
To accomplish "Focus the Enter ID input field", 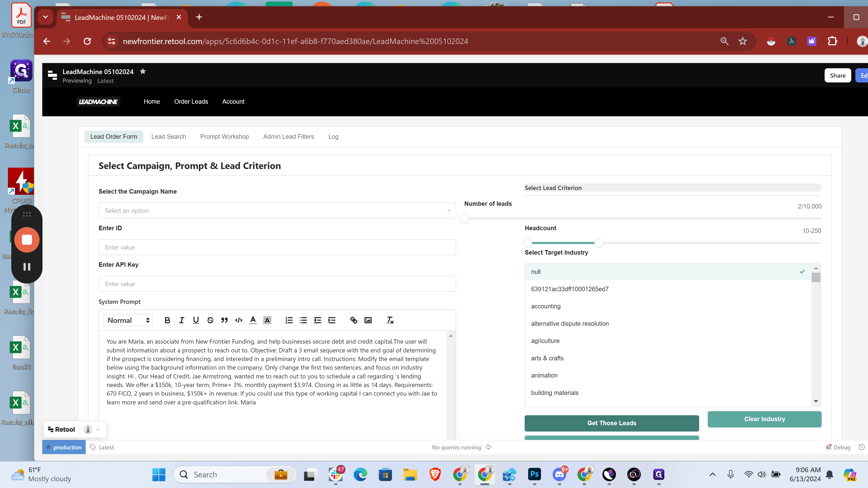I will pyautogui.click(x=277, y=247).
